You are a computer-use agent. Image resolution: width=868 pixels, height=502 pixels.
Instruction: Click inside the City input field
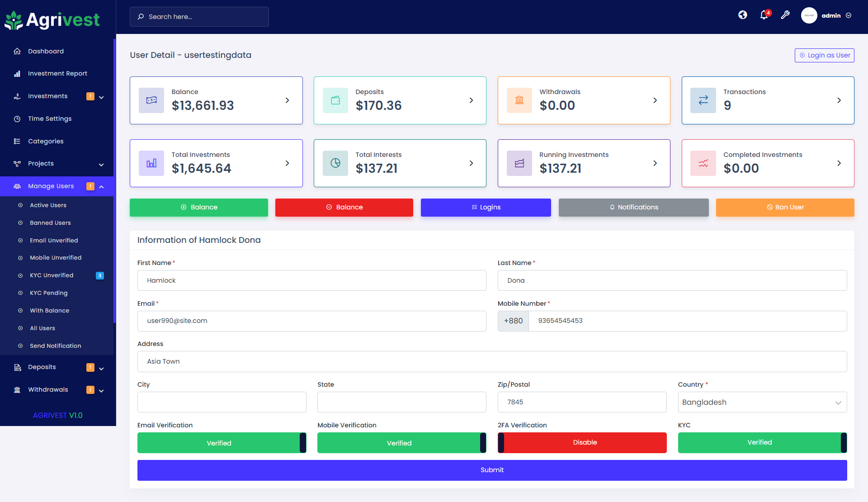click(222, 402)
